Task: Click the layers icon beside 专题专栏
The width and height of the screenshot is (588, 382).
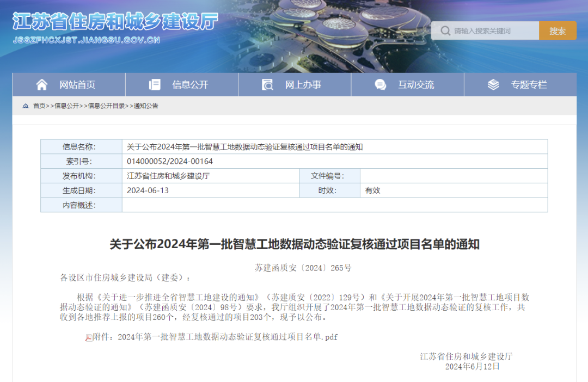Action: [x=493, y=85]
